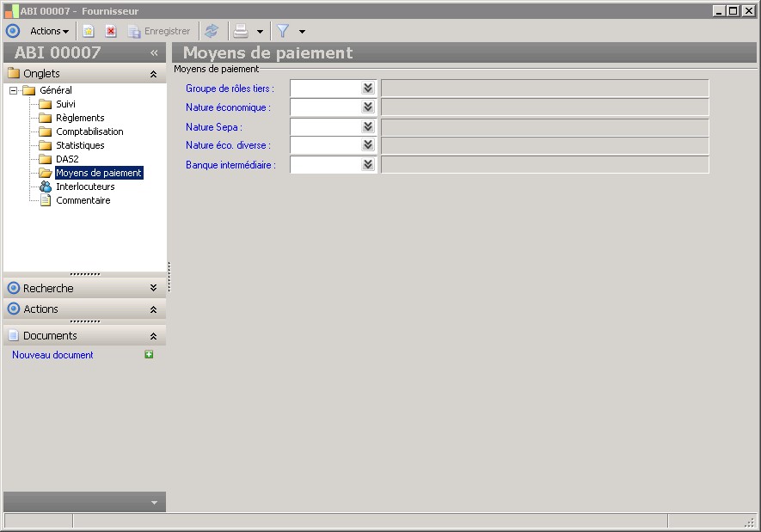Screen dimensions: 761x532
Task: Click the Nouveau document link
Action: point(52,355)
